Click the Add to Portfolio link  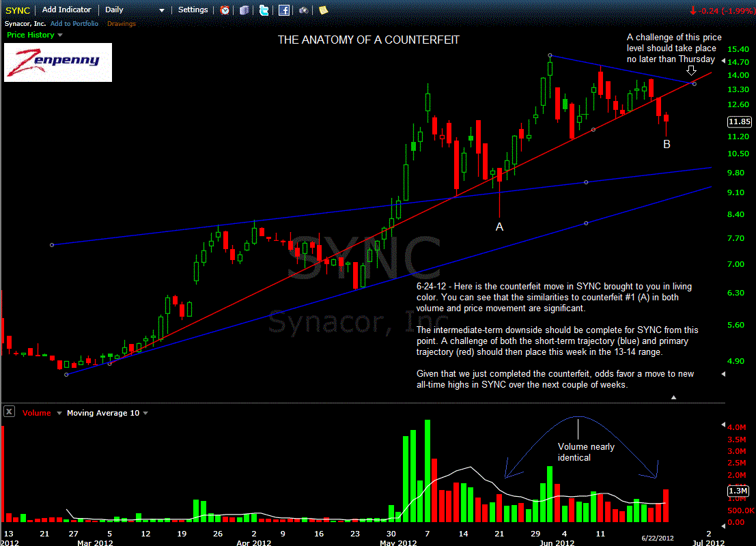[x=74, y=24]
